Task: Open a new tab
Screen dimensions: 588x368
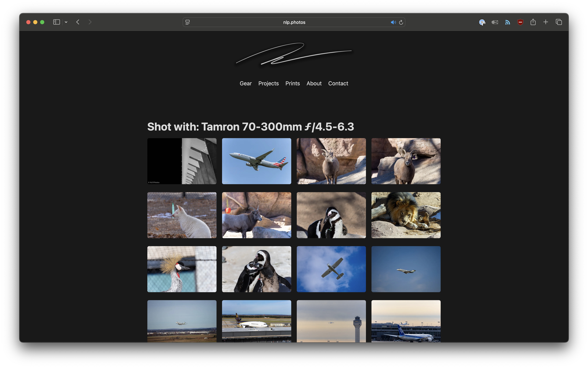Action: 546,22
